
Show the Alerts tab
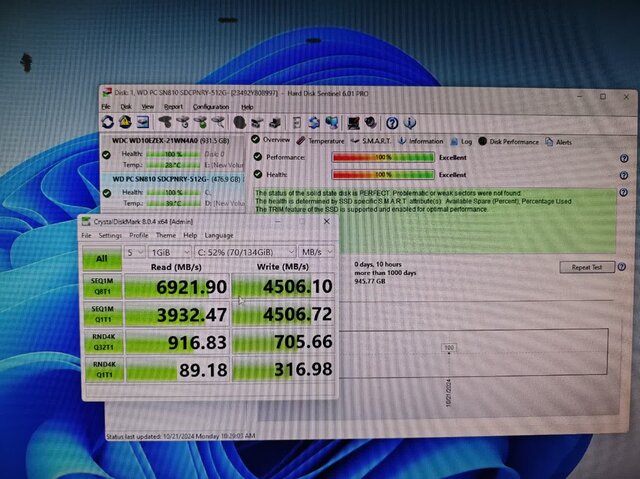(x=562, y=142)
